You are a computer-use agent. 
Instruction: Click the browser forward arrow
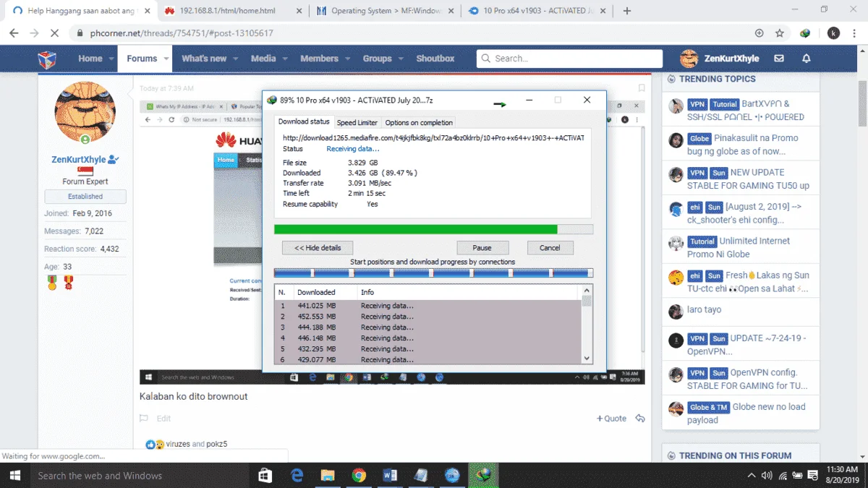[x=34, y=33]
